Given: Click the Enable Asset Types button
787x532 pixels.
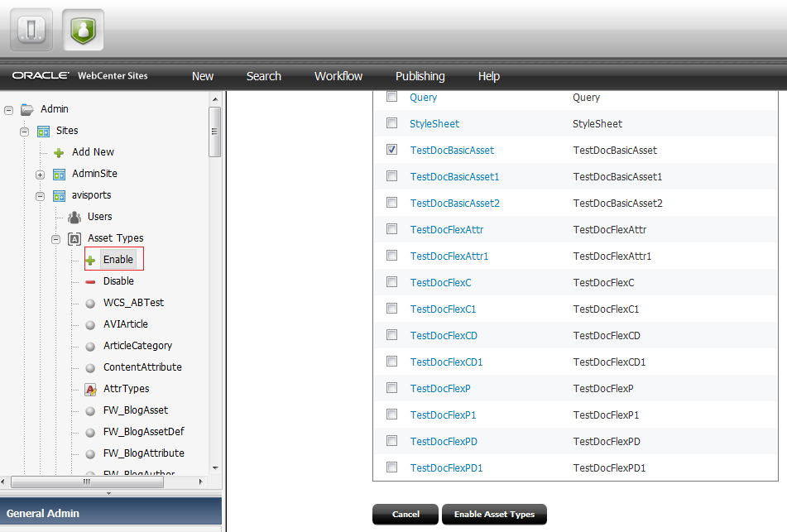Looking at the screenshot, I should pos(494,514).
